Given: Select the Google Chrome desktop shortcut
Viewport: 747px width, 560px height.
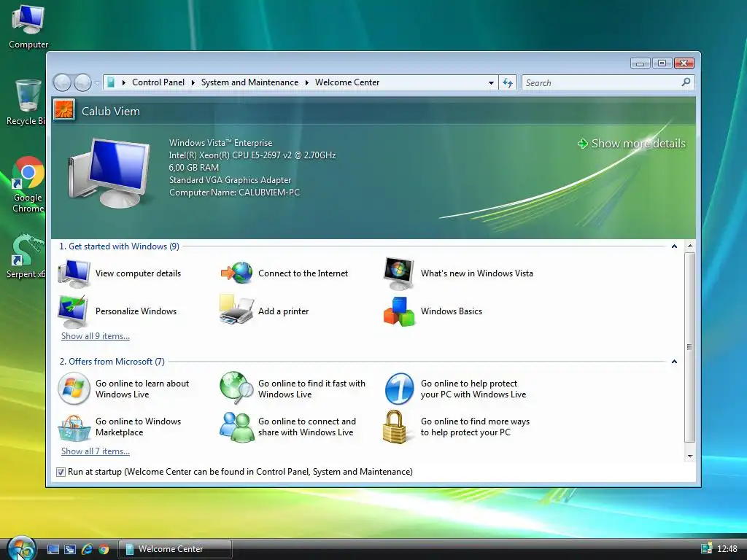Looking at the screenshot, I should (28, 184).
